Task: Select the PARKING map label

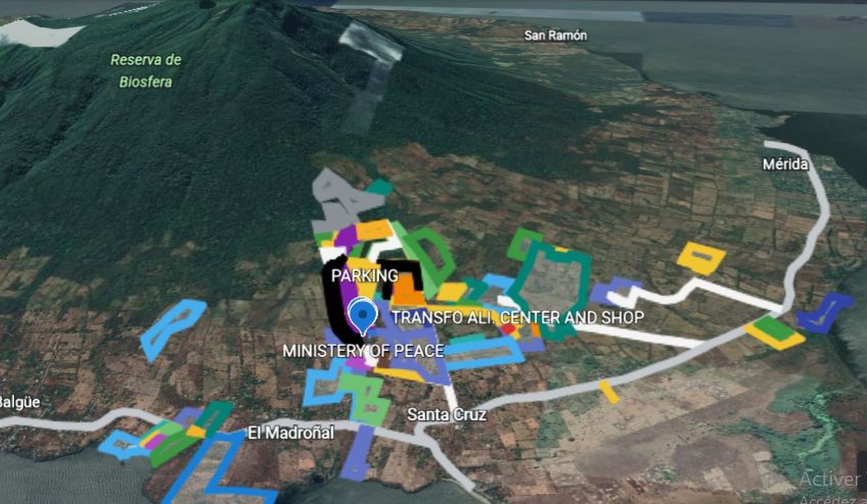Action: coord(364,276)
